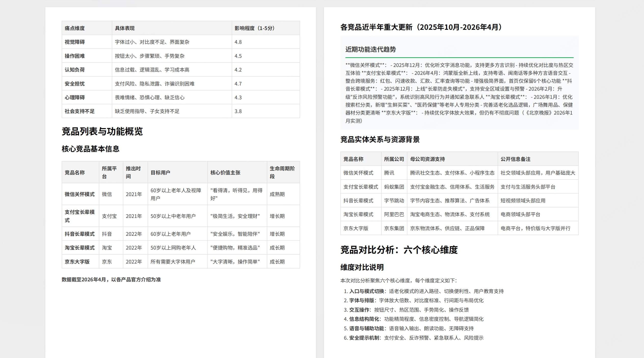644x358 pixels.
Task: Click the 公开信息备注 column header
Action: coord(515,159)
